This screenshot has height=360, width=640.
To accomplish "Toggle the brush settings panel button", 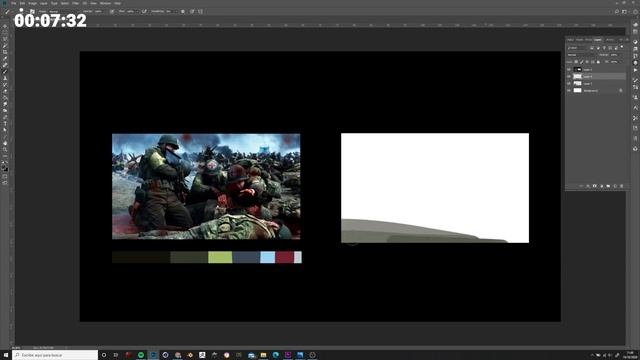I will click(32, 11).
